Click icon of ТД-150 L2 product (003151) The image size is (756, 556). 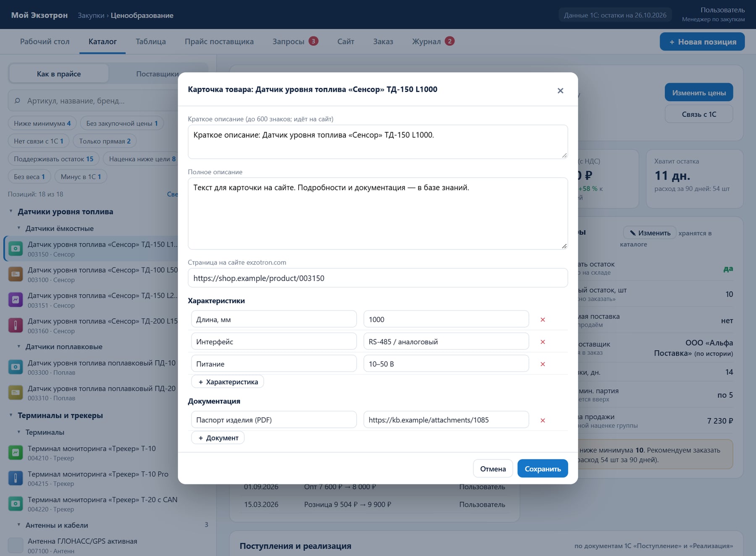16,300
